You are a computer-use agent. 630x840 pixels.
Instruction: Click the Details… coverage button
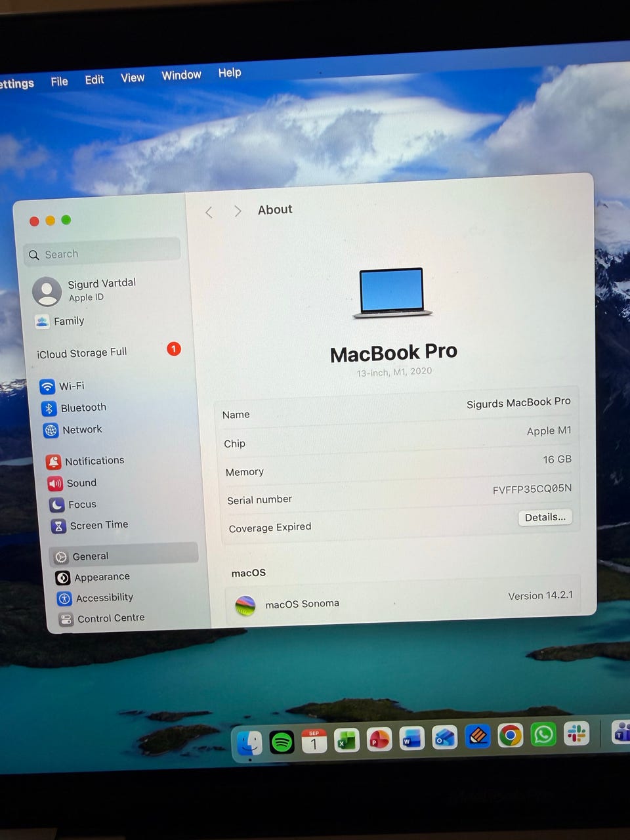[x=545, y=517]
